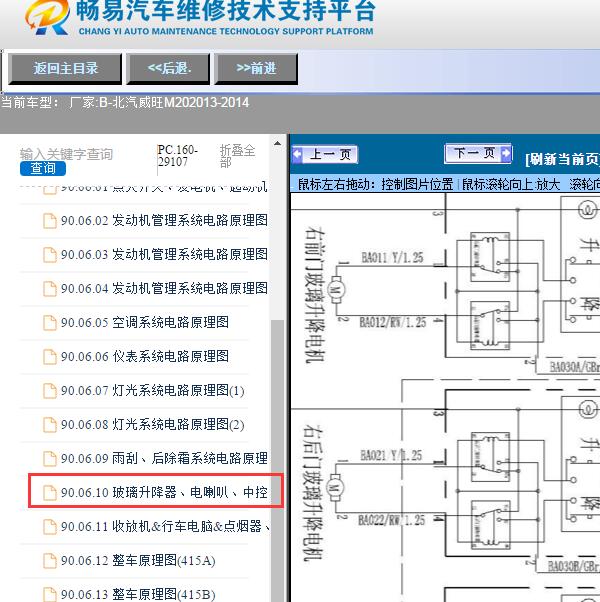The width and height of the screenshot is (600, 602).
Task: Open 90.06.10 玻璃升降器、电喇叭、中控
Action: (x=164, y=492)
